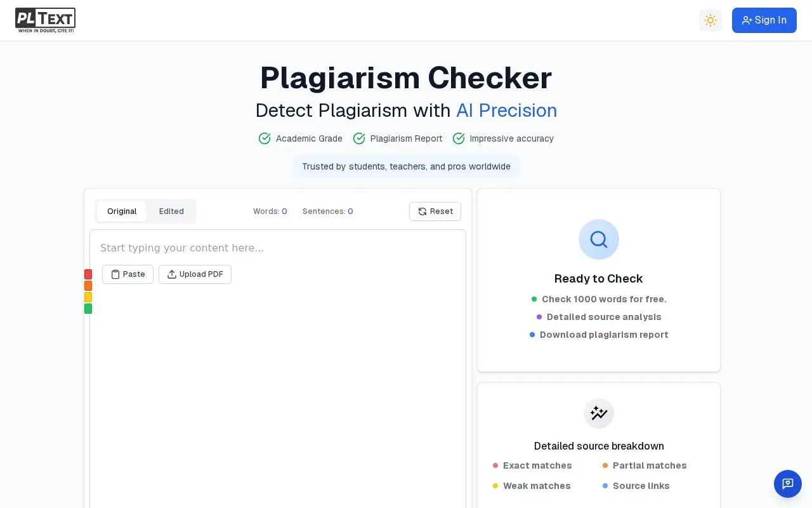Click 'Source links' label
812x508 pixels.
(x=641, y=486)
